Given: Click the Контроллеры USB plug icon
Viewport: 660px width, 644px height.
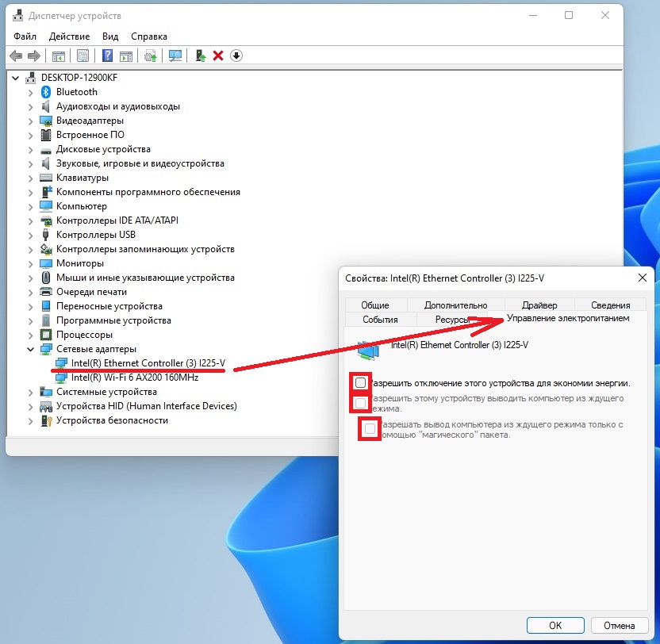Looking at the screenshot, I should (x=46, y=235).
